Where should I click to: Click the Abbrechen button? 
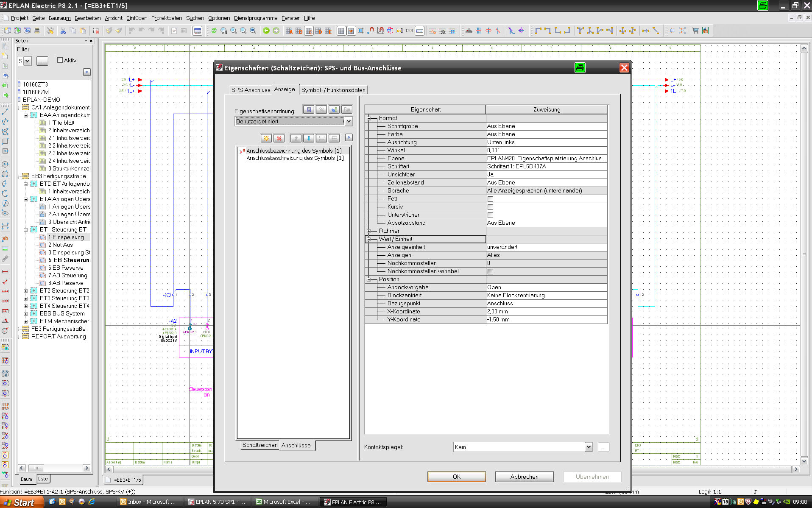[524, 477]
